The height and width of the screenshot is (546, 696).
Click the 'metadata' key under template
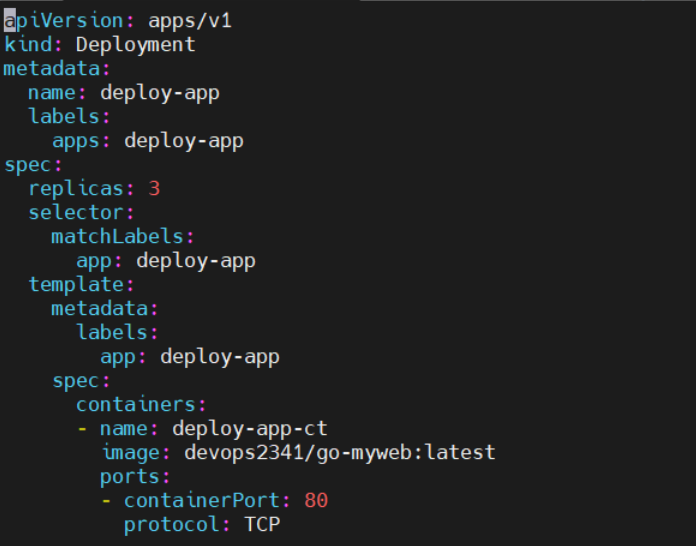(x=99, y=309)
